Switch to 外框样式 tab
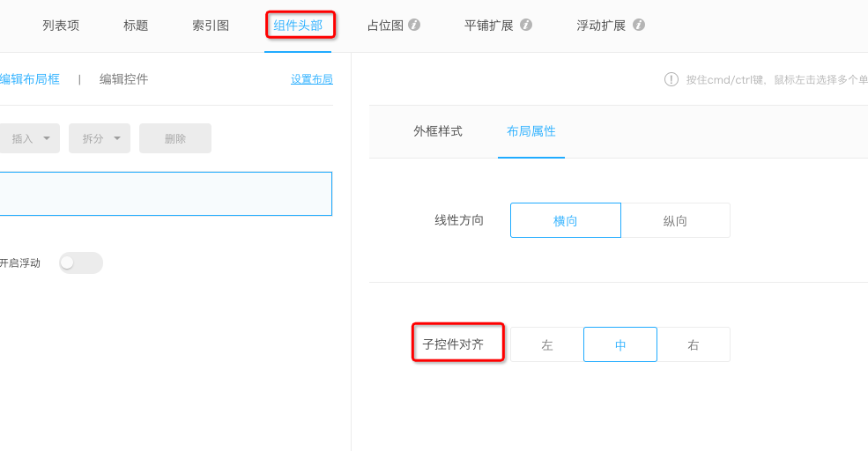Viewport: 868px width, 451px height. (x=438, y=131)
